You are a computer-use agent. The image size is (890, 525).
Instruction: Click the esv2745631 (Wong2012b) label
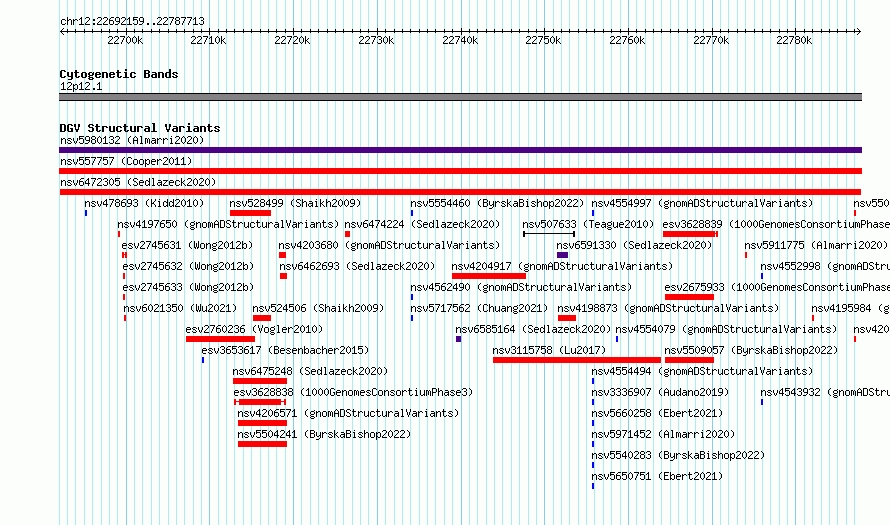[187, 245]
